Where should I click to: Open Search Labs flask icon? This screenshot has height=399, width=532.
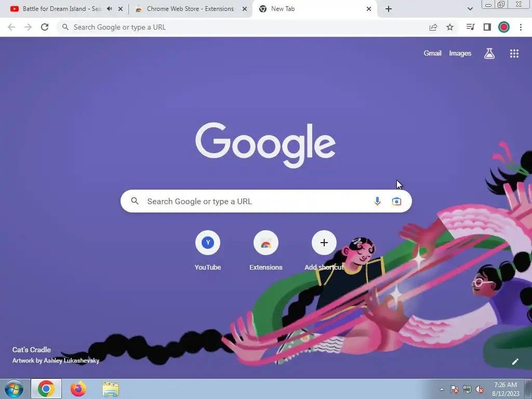(489, 54)
